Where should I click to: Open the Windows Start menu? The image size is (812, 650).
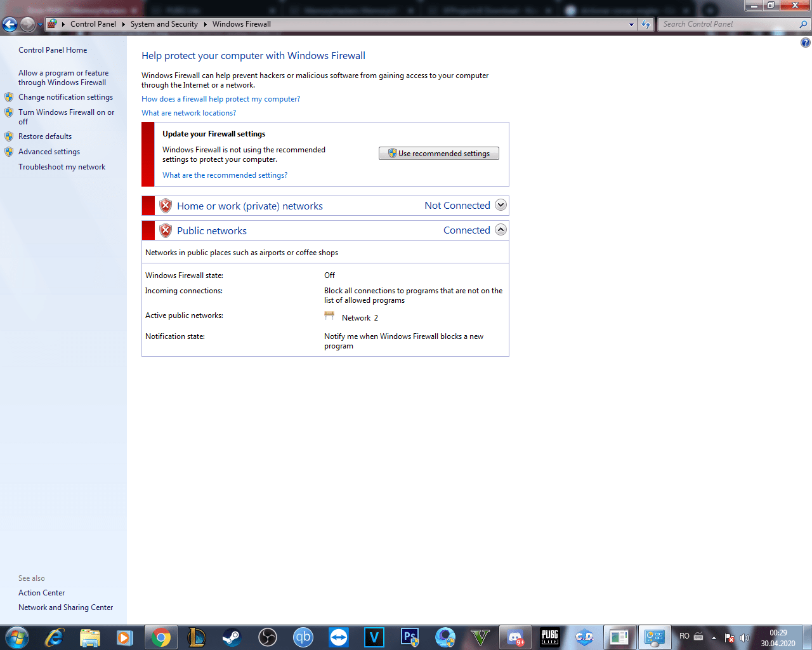click(16, 637)
